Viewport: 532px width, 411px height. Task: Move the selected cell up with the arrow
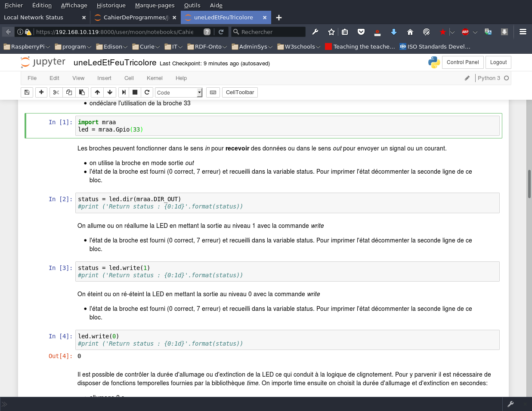97,92
